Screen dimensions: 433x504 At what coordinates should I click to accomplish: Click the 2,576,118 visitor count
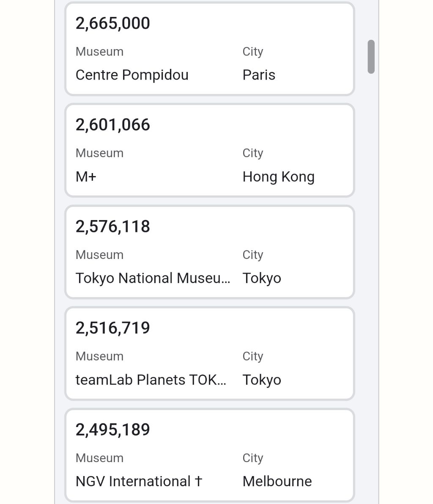(113, 226)
